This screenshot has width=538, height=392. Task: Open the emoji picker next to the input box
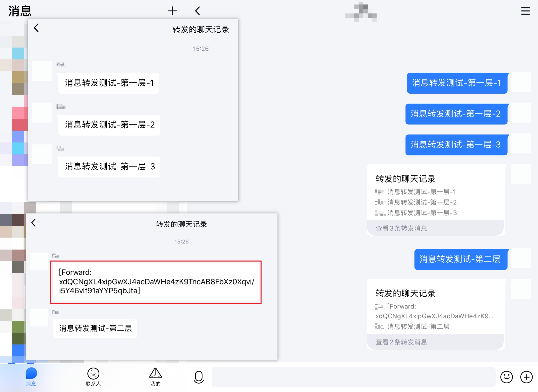[507, 377]
